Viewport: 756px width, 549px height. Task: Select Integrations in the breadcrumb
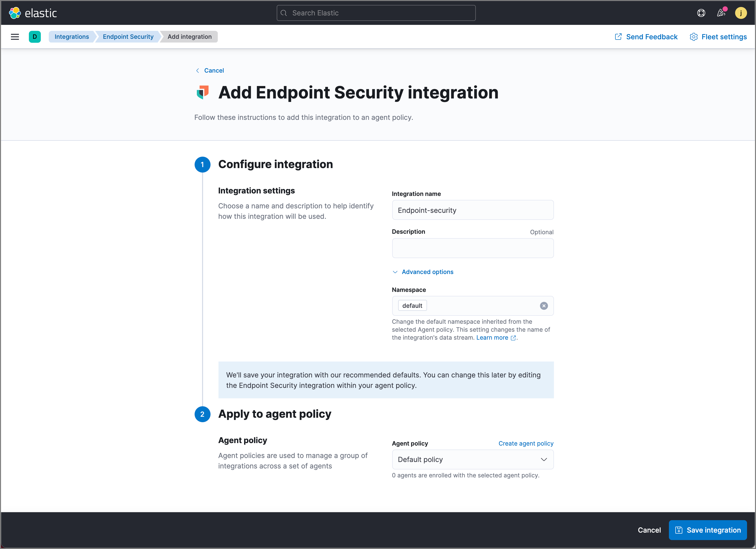(71, 37)
